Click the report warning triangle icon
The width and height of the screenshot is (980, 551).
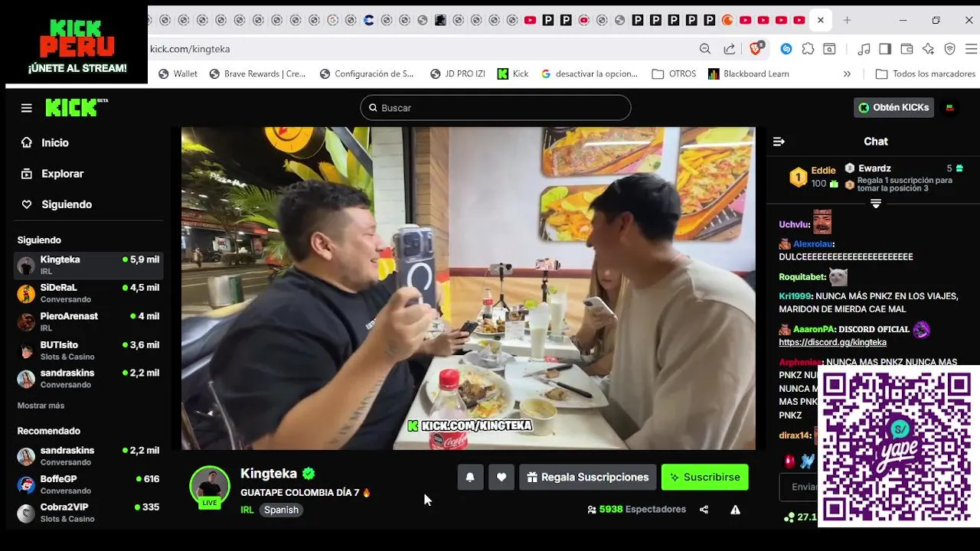[x=735, y=510]
